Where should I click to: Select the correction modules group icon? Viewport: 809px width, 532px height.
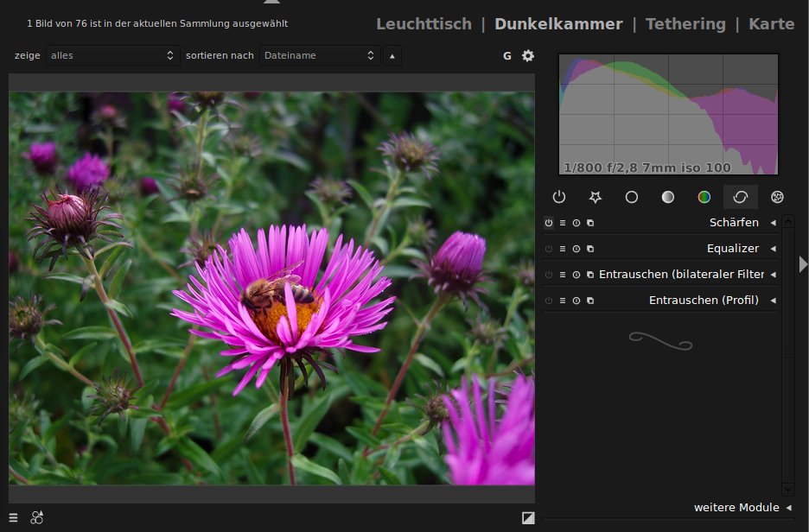click(741, 197)
